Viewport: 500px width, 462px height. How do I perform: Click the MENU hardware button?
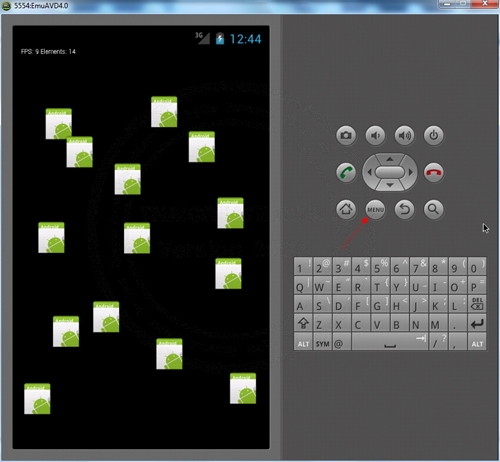tap(375, 209)
